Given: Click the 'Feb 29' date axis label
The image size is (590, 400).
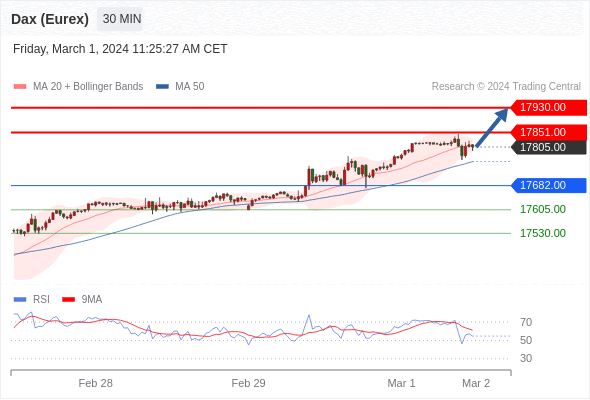Looking at the screenshot, I should pos(248,383).
